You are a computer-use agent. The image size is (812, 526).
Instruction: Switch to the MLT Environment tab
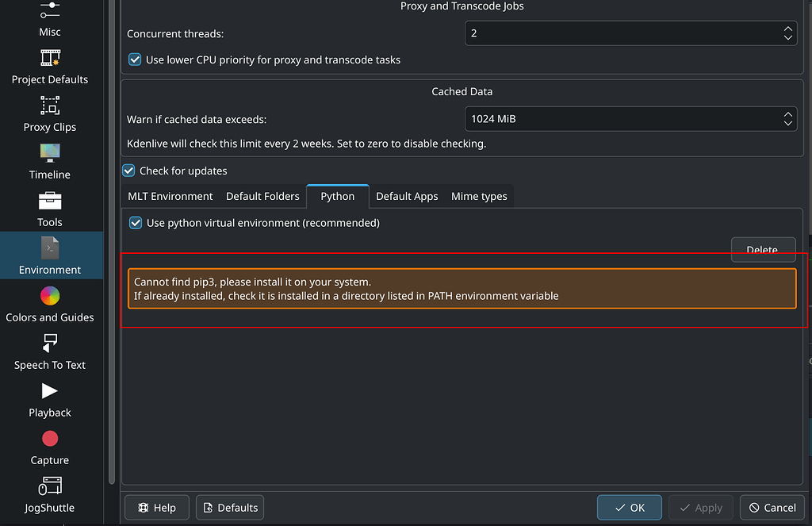click(x=170, y=196)
